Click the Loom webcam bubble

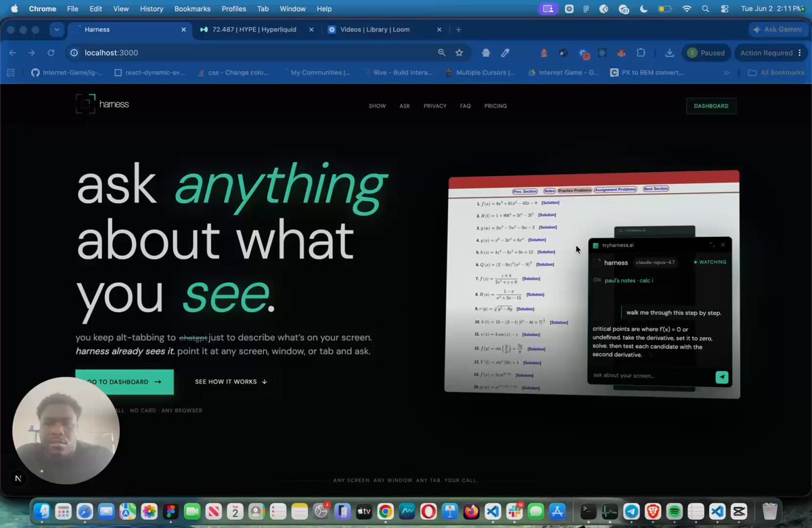(66, 431)
